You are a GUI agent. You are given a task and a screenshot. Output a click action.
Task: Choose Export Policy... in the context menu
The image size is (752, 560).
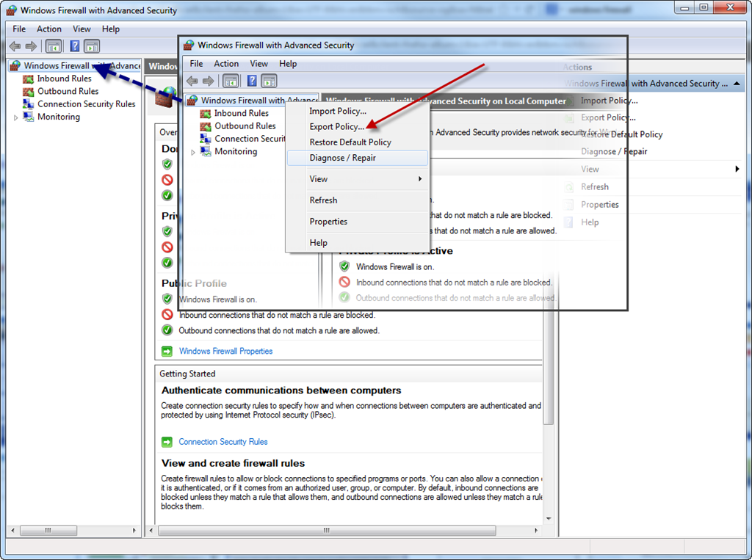point(336,127)
